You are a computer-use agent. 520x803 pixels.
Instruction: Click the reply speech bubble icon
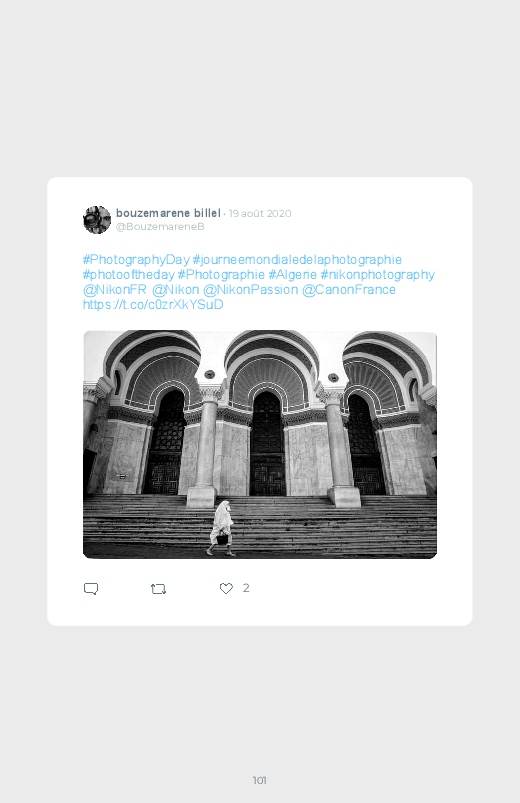click(91, 589)
